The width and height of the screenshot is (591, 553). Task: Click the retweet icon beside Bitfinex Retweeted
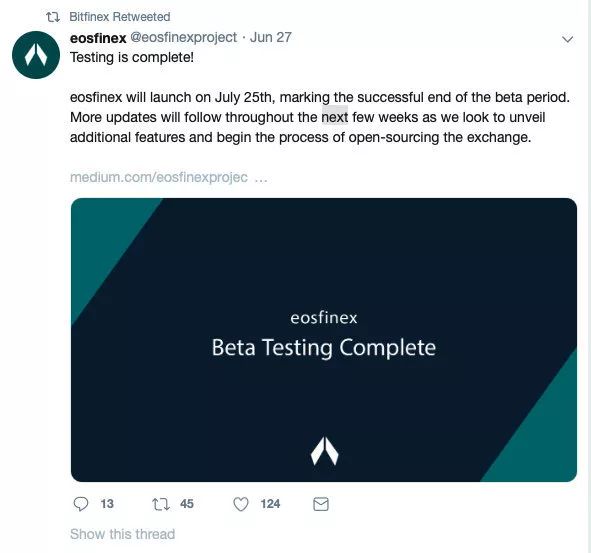click(53, 17)
